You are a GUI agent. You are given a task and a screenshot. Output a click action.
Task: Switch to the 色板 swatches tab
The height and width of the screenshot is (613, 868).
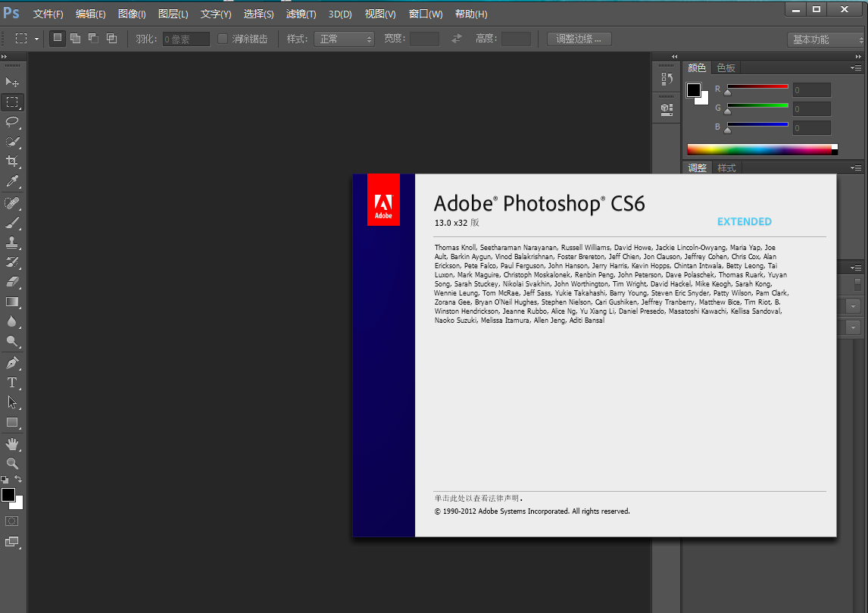[726, 67]
